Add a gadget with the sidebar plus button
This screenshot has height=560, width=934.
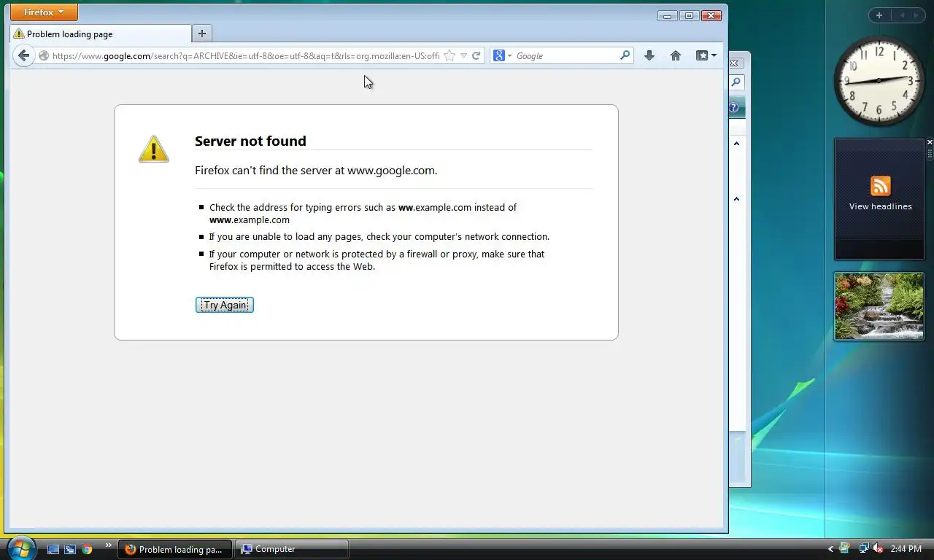(879, 15)
